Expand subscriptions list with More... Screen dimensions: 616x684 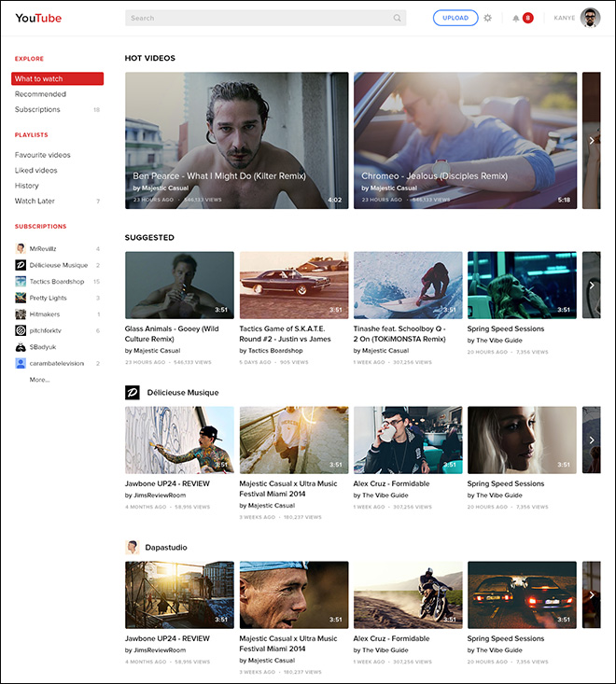pyautogui.click(x=39, y=380)
